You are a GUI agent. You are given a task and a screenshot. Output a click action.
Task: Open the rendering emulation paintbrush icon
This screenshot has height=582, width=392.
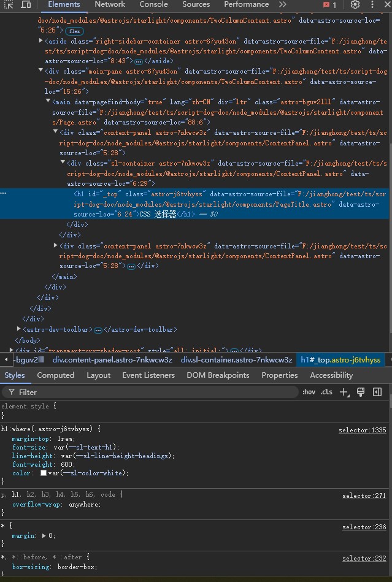click(361, 392)
